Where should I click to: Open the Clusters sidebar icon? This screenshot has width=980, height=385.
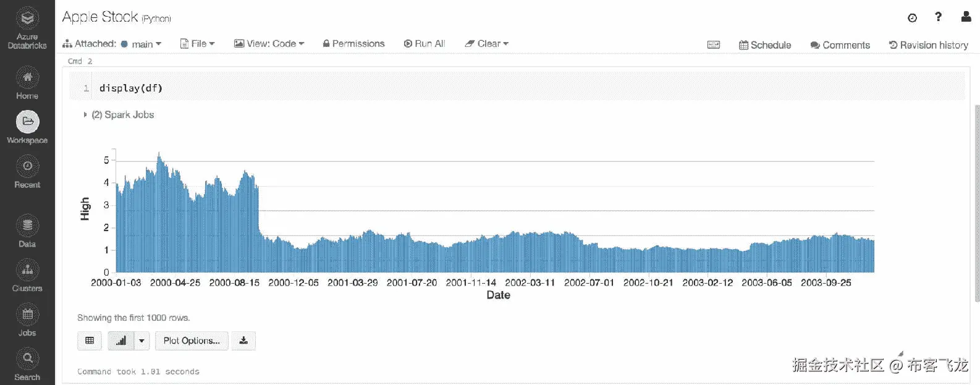point(27,270)
